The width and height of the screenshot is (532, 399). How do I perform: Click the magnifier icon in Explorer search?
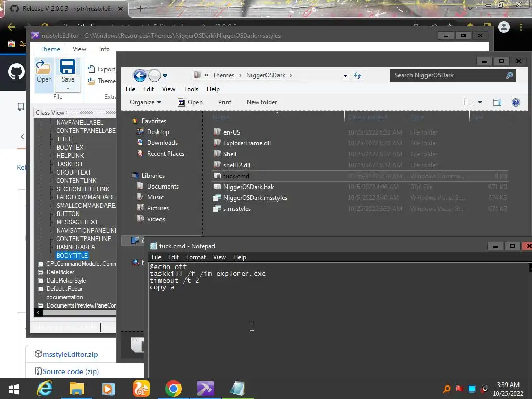coord(509,75)
